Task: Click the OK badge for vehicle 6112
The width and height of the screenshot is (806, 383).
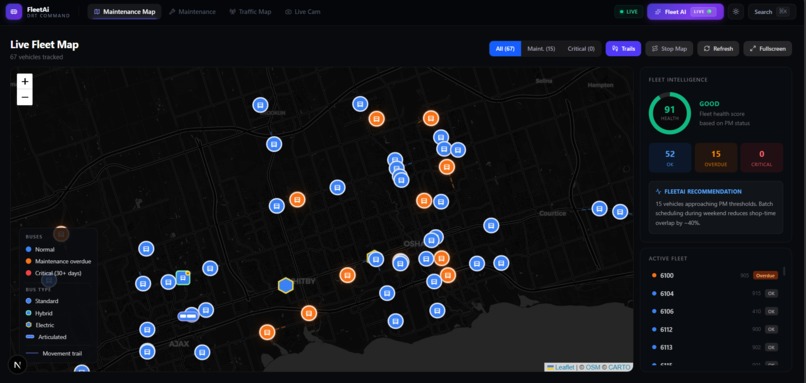Action: [x=771, y=330]
